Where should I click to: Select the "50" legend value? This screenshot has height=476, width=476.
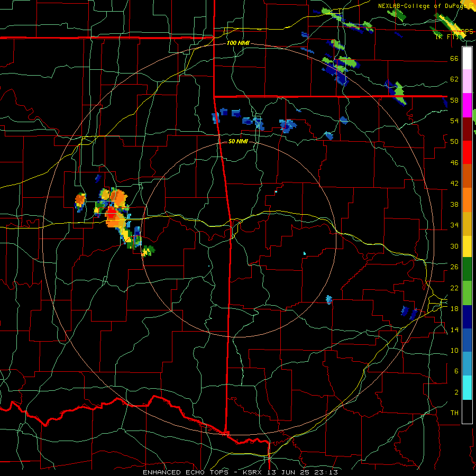[x=454, y=142]
